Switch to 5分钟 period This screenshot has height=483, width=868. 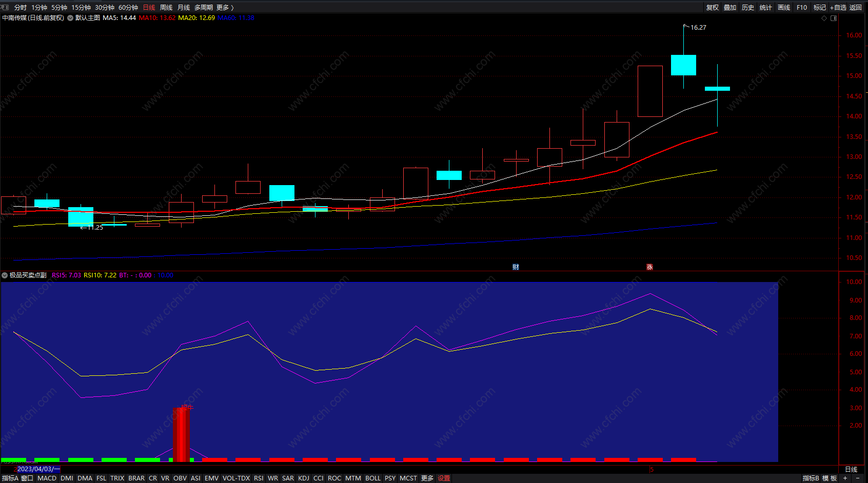tap(59, 7)
